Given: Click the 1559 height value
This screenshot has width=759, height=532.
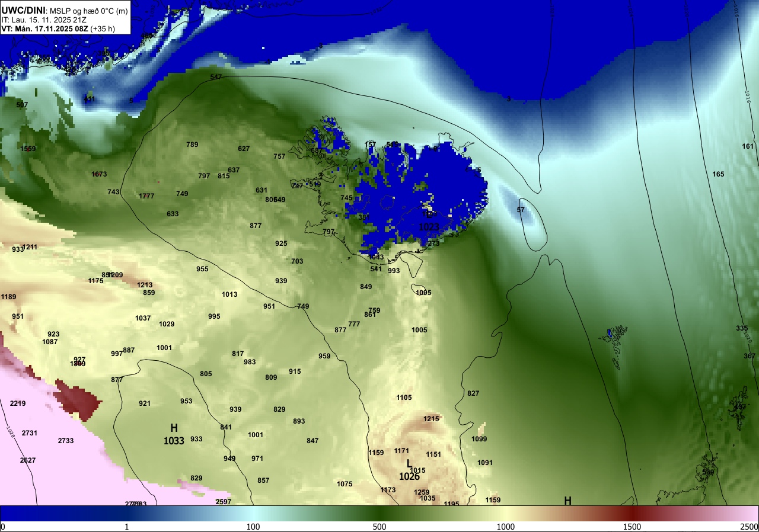Looking at the screenshot, I should 28,149.
